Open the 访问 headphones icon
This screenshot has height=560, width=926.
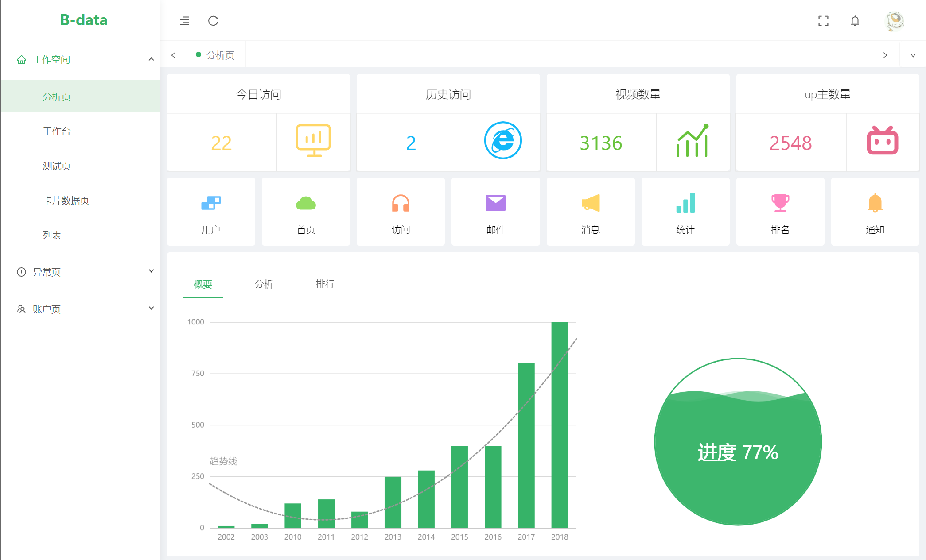401,203
